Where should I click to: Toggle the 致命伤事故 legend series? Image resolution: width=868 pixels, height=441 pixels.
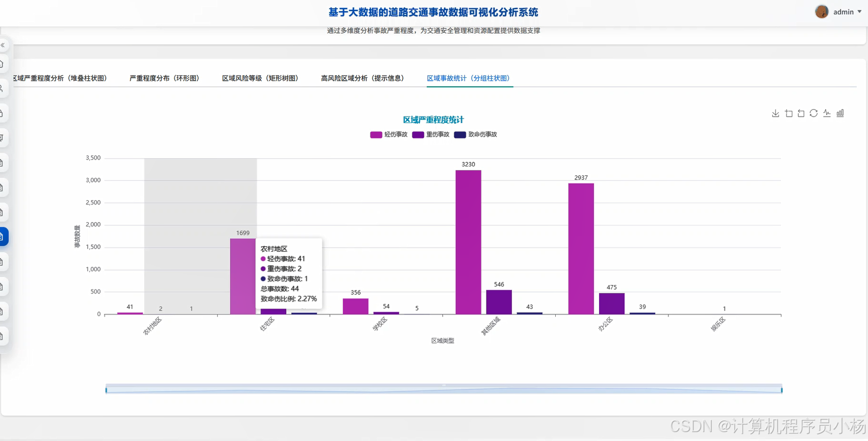pos(476,135)
